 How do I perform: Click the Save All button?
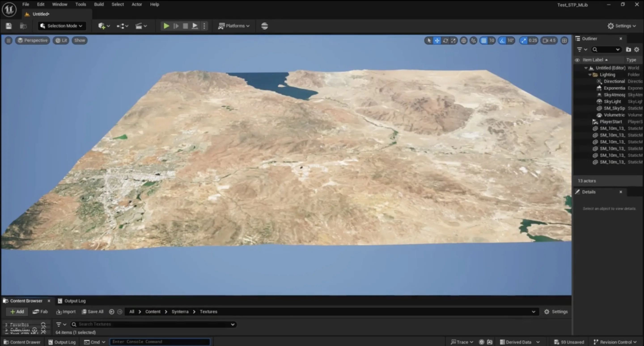pyautogui.click(x=93, y=312)
